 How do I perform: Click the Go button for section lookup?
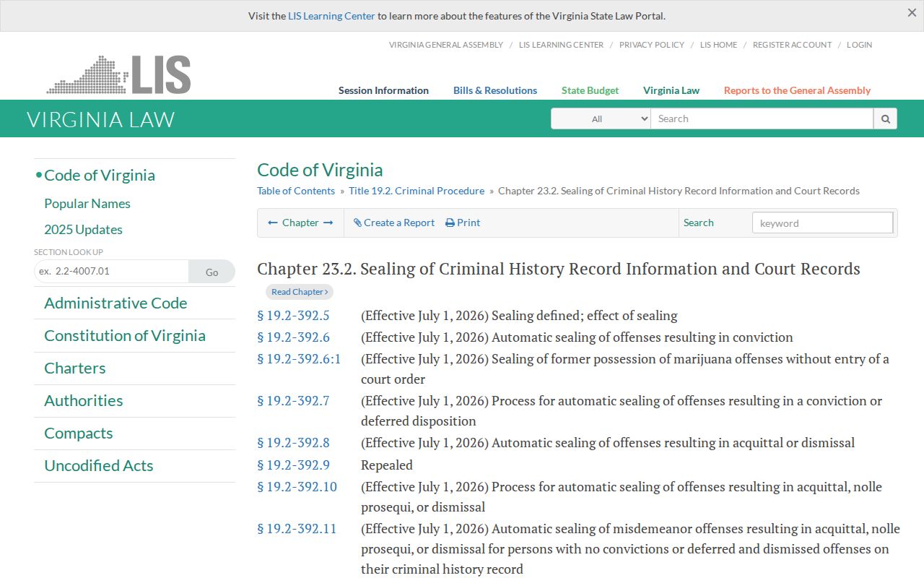point(212,272)
